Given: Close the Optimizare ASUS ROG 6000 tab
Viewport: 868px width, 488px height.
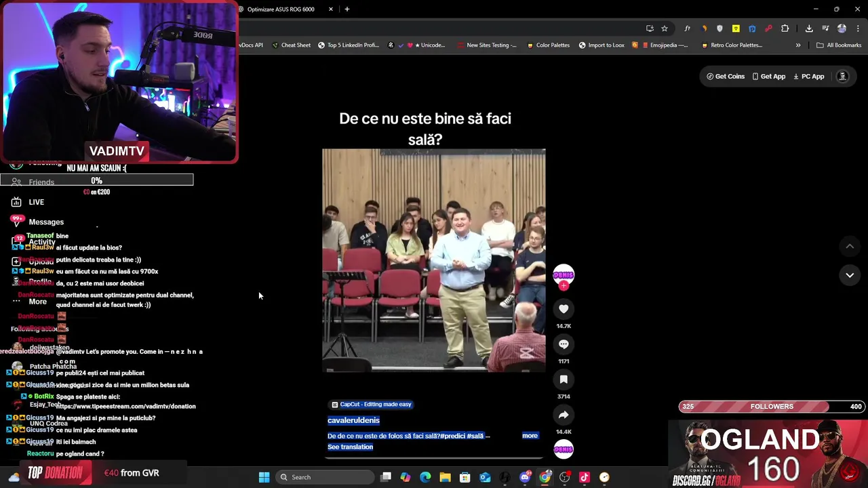Looking at the screenshot, I should [x=331, y=9].
